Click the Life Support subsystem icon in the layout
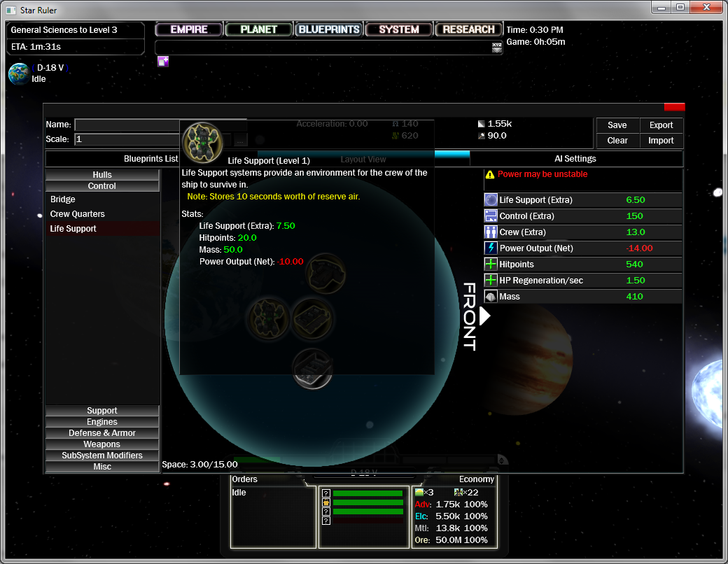 [268, 319]
